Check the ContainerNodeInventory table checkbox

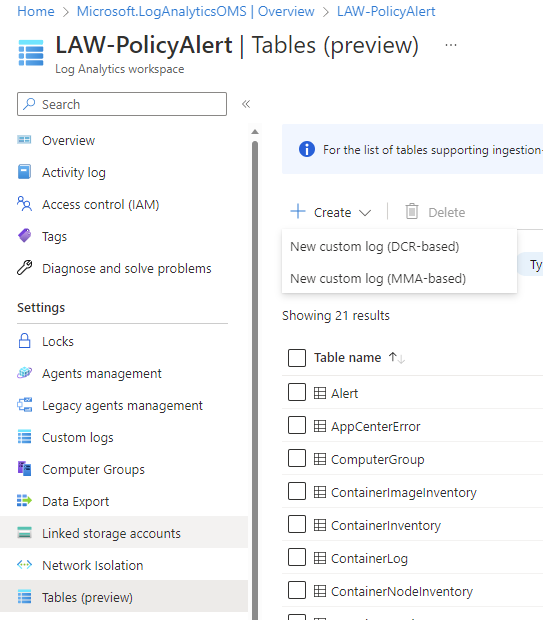(x=297, y=590)
